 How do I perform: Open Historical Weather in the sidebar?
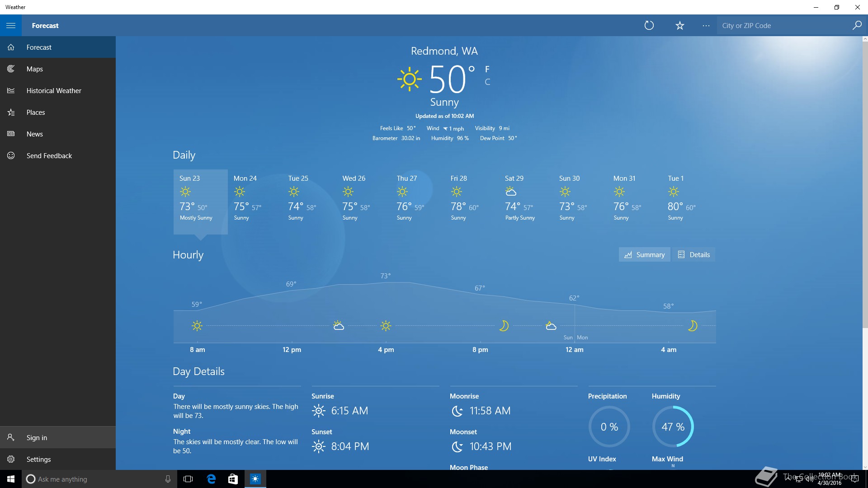58,90
